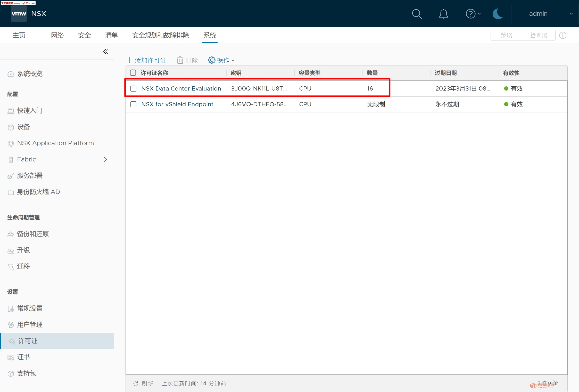Switch to the 主页 tab

pos(19,35)
